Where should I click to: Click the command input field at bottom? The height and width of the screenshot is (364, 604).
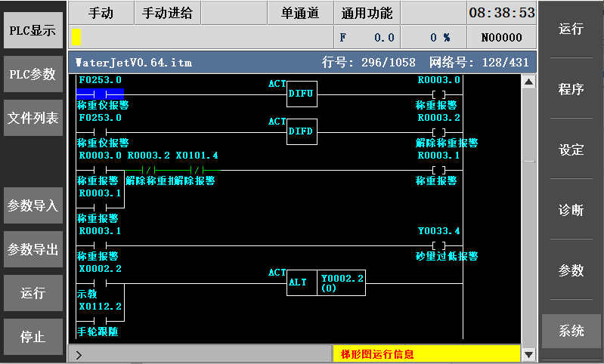[200, 353]
